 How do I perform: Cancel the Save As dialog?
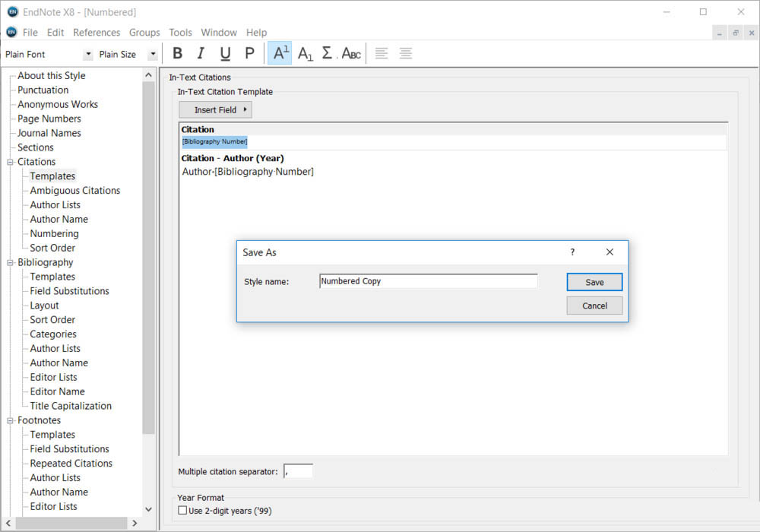(594, 306)
